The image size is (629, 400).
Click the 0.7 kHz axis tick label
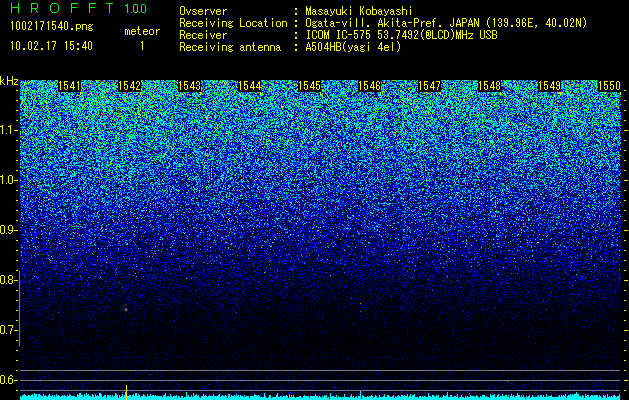9,330
